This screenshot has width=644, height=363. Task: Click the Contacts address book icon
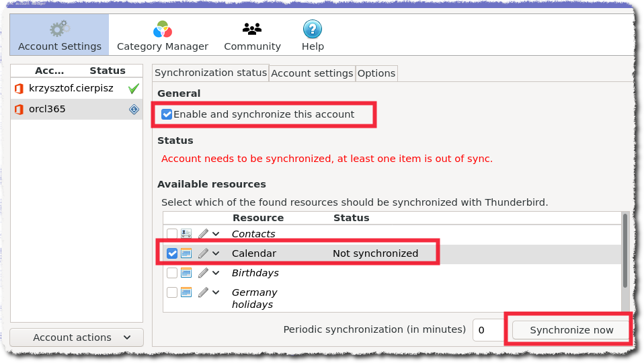186,234
